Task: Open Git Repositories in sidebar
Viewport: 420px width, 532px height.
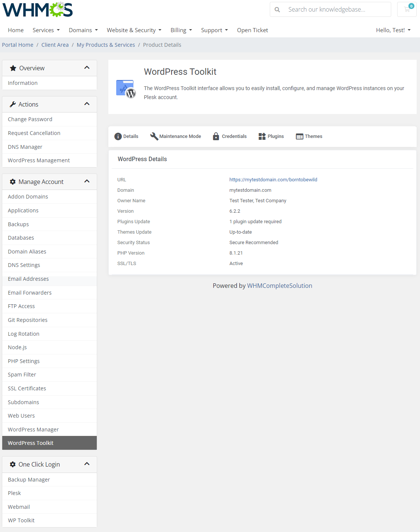Action: click(49, 320)
